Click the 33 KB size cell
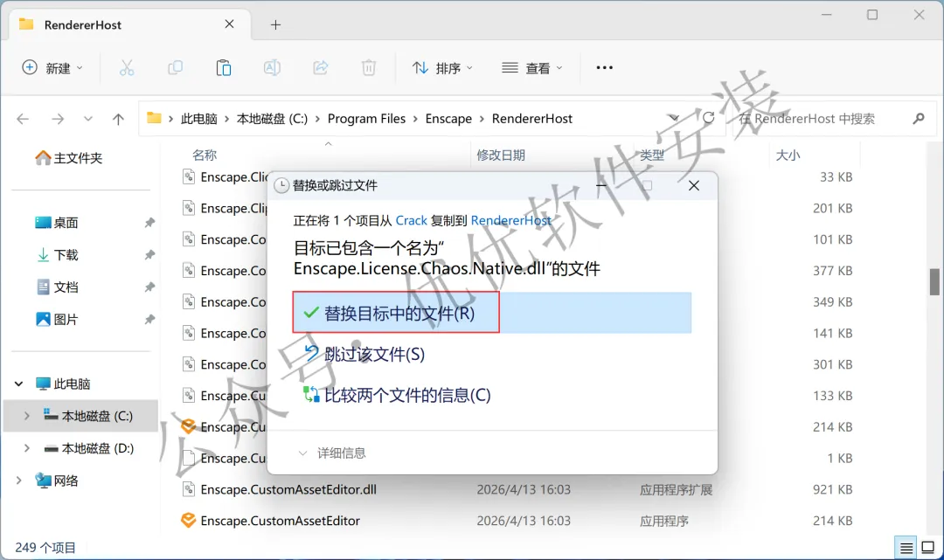944x560 pixels. (836, 176)
